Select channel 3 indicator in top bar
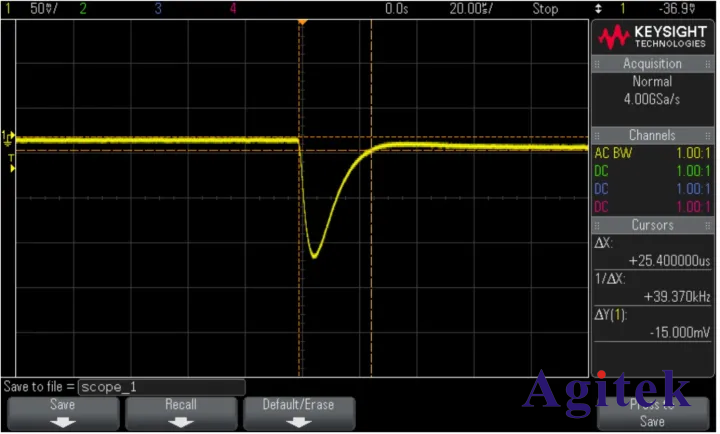The width and height of the screenshot is (720, 434). pyautogui.click(x=158, y=8)
